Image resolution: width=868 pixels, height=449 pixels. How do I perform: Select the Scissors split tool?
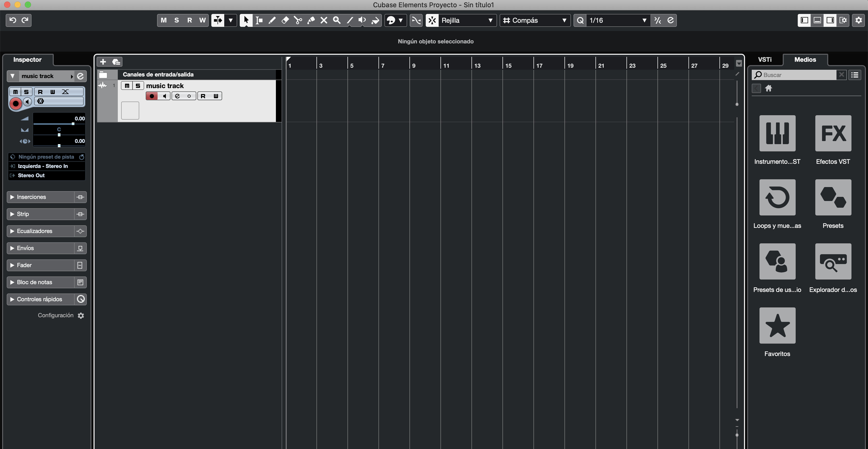(298, 20)
